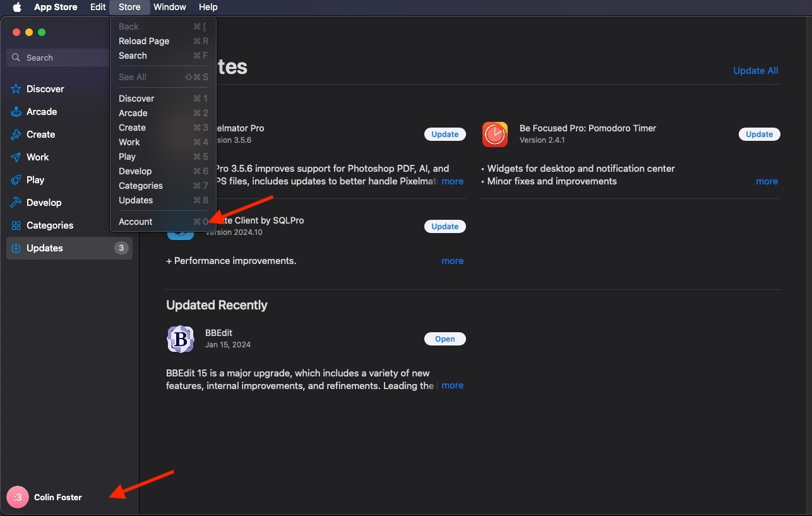Image resolution: width=812 pixels, height=516 pixels.
Task: Expand Performance improvements notes with more
Action: (453, 261)
